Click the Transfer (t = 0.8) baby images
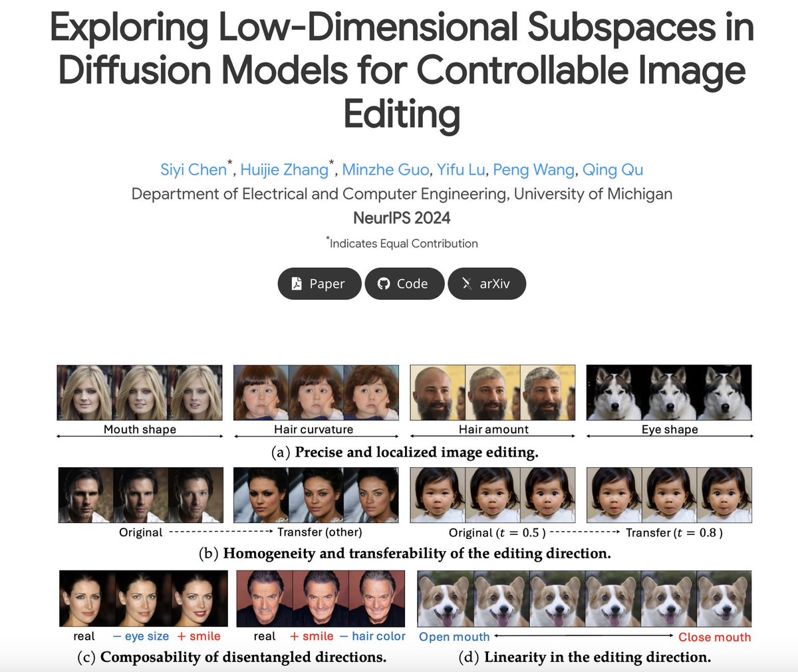Viewport: 798px width, 672px height. 669,495
